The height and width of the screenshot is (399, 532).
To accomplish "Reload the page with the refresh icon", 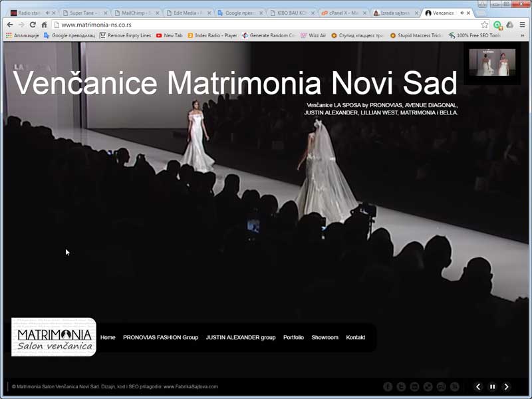I will (x=33, y=25).
